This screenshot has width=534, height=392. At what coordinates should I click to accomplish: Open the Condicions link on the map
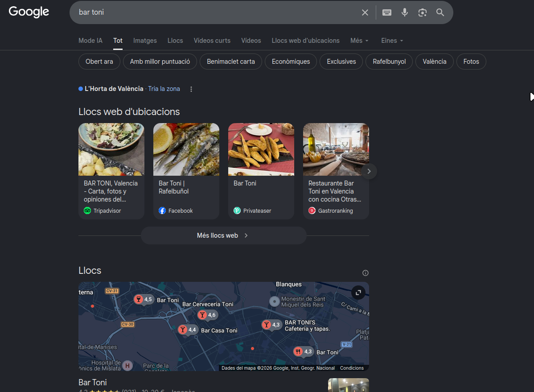point(352,368)
